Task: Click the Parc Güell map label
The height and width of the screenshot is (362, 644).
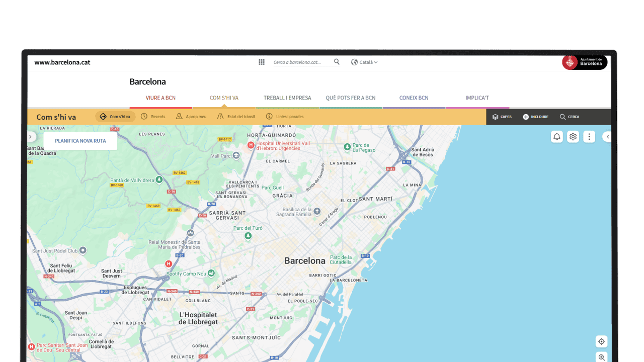Action: click(273, 188)
